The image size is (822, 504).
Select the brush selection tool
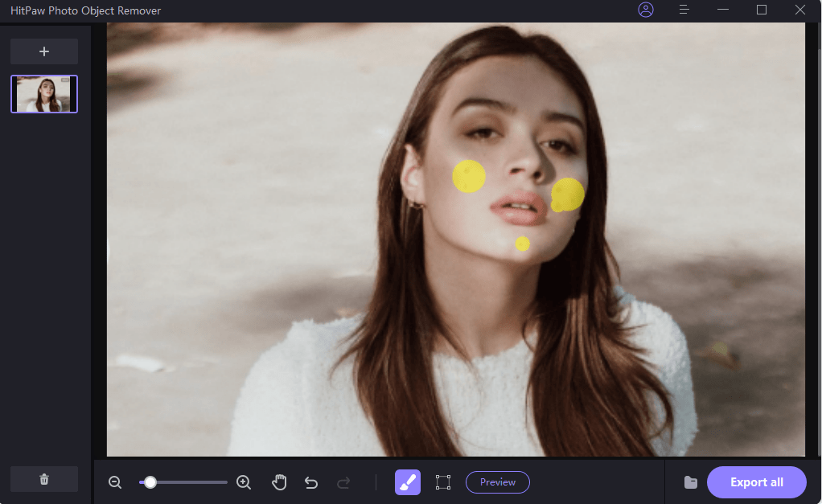coord(407,482)
